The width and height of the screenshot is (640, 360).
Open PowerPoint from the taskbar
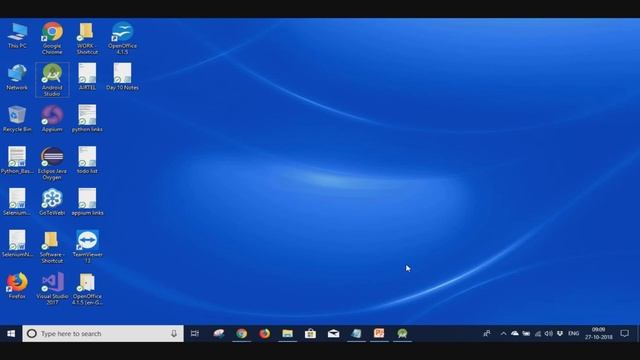(x=379, y=333)
